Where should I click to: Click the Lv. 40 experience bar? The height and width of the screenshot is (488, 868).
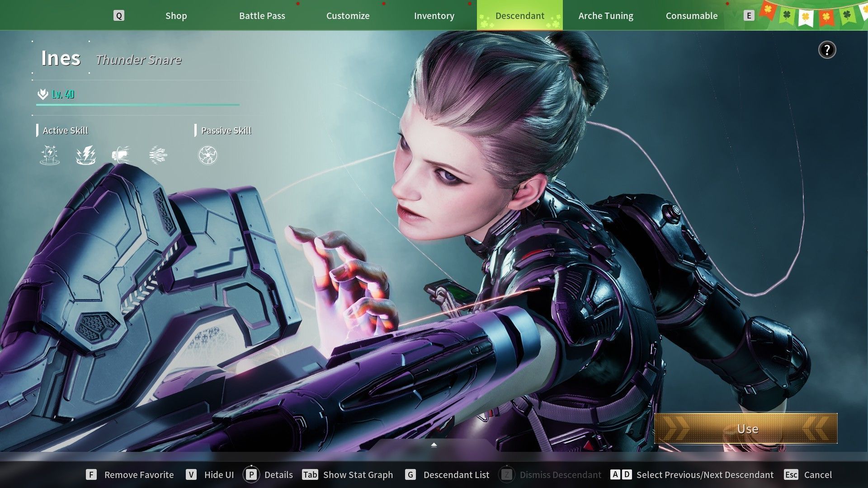pos(138,104)
